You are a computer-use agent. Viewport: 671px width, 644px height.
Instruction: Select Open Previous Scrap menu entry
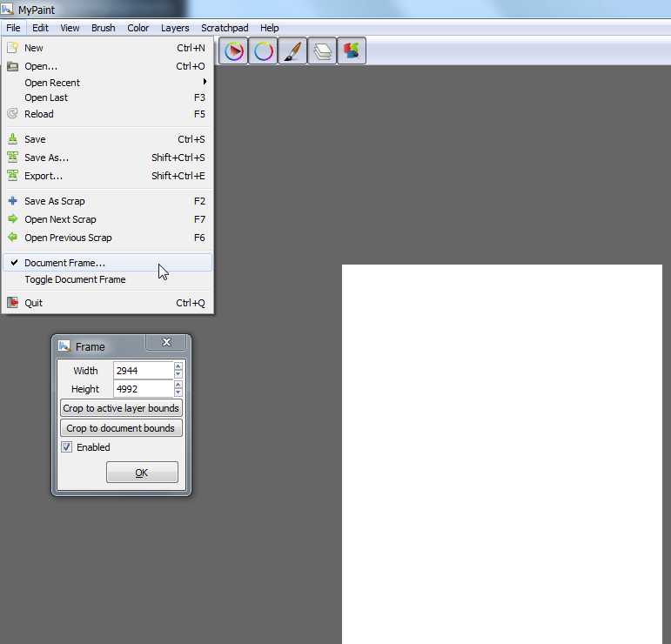click(107, 238)
